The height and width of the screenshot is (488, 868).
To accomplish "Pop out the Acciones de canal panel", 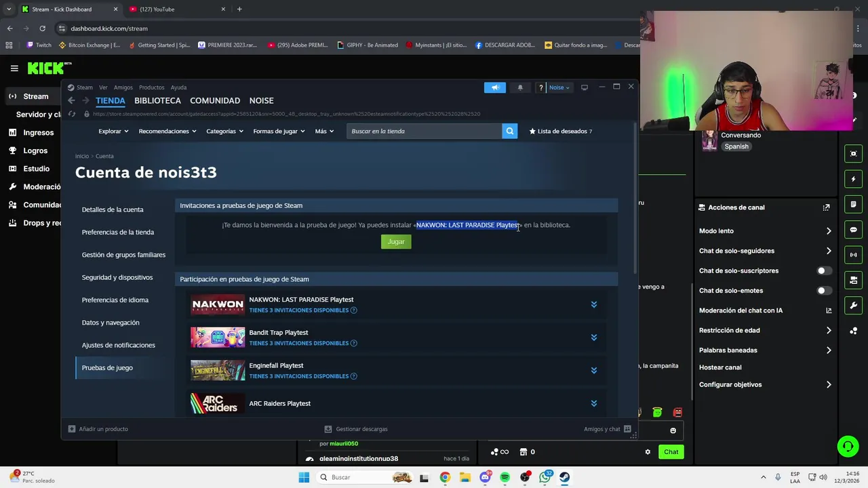I will click(826, 207).
